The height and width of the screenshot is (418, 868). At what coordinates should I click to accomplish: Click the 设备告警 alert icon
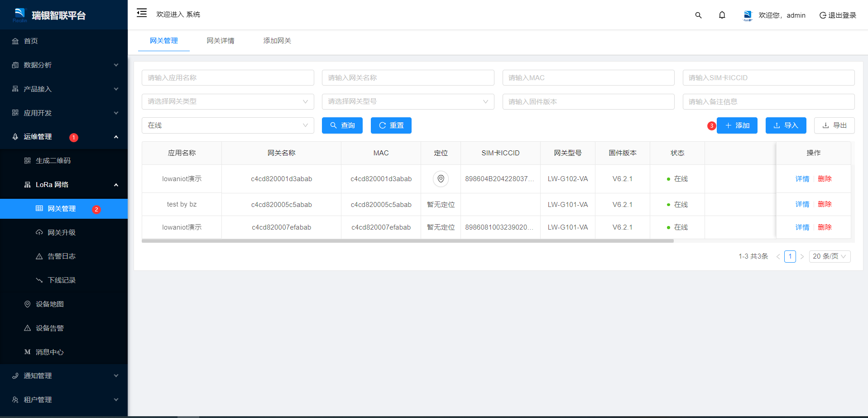click(x=28, y=328)
